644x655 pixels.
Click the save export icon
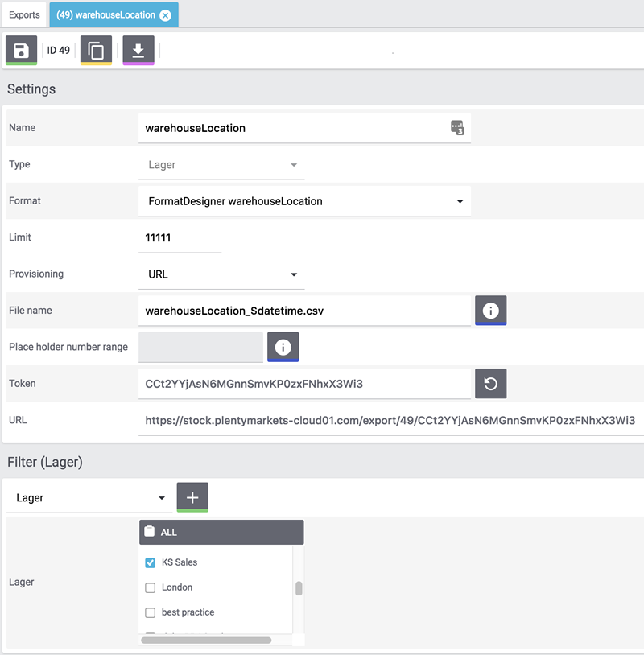coord(21,51)
